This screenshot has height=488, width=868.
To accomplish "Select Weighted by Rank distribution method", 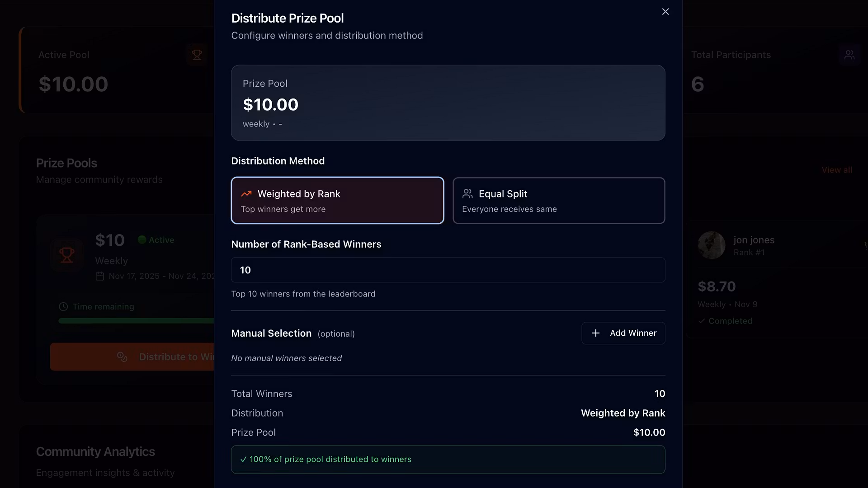I will (x=337, y=200).
